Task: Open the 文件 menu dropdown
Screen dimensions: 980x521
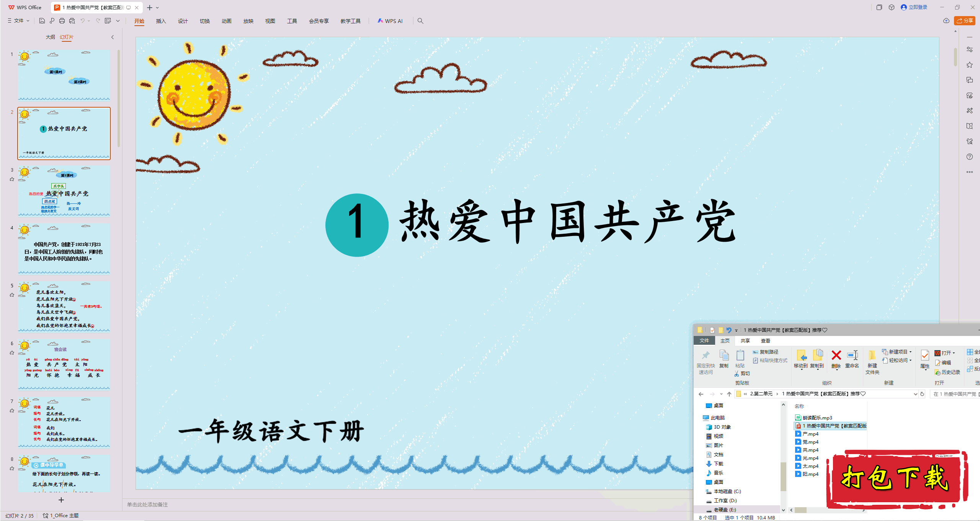Action: 19,21
